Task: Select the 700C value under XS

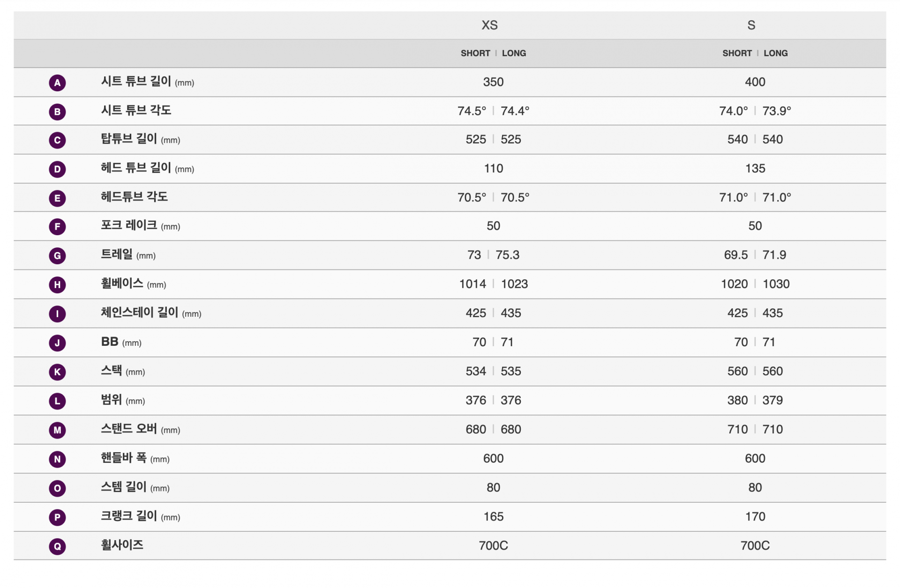Action: 493,546
